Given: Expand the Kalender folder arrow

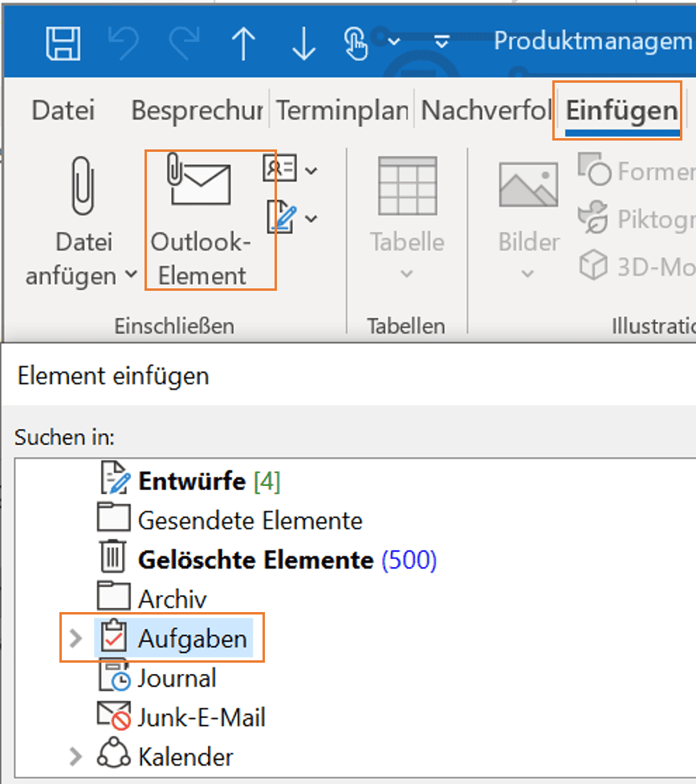Looking at the screenshot, I should pyautogui.click(x=76, y=757).
